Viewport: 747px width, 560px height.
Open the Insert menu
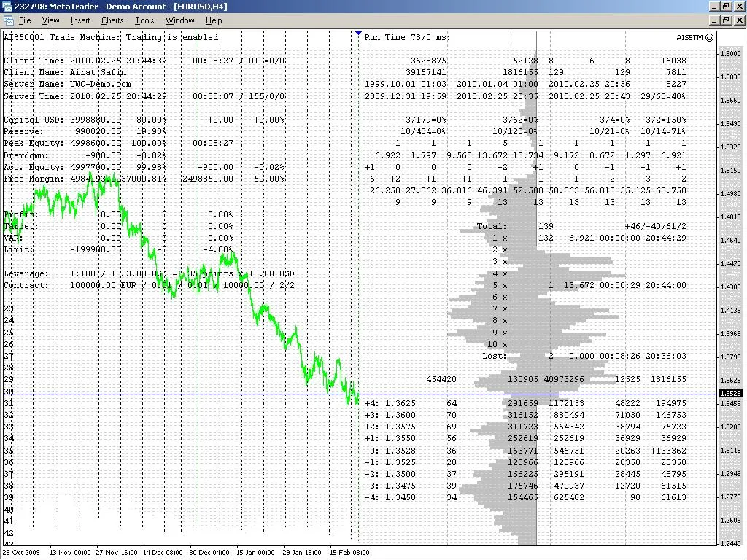(80, 20)
